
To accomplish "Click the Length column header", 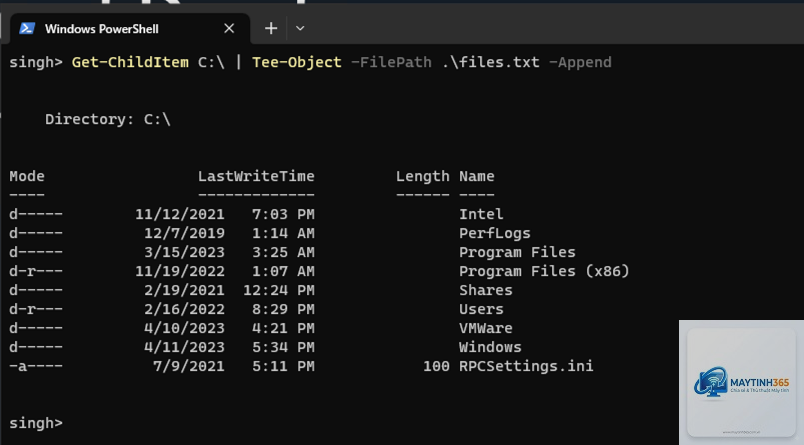I will [x=423, y=177].
